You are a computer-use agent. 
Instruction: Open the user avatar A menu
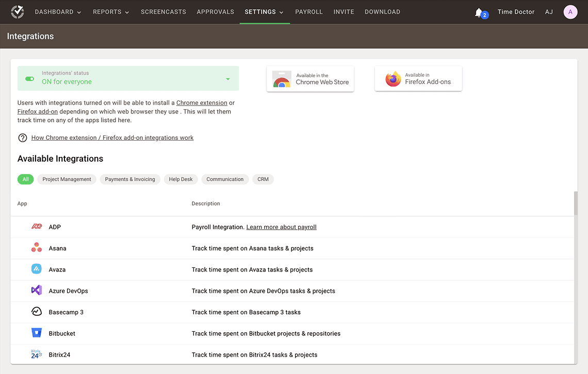tap(570, 12)
